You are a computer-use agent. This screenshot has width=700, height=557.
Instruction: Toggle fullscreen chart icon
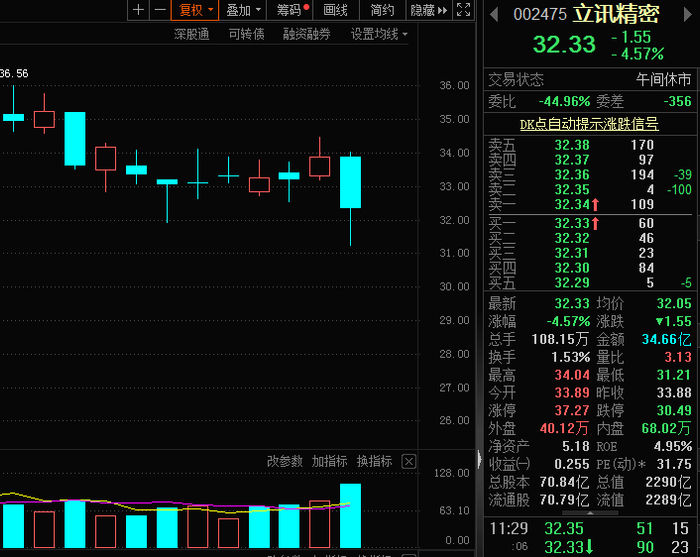point(463,10)
